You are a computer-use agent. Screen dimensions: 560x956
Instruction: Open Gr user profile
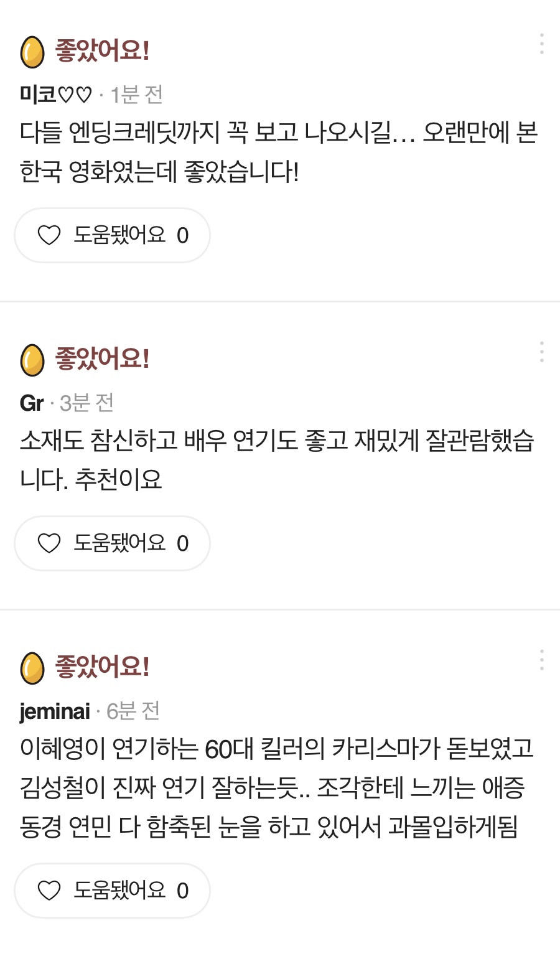pyautogui.click(x=32, y=403)
